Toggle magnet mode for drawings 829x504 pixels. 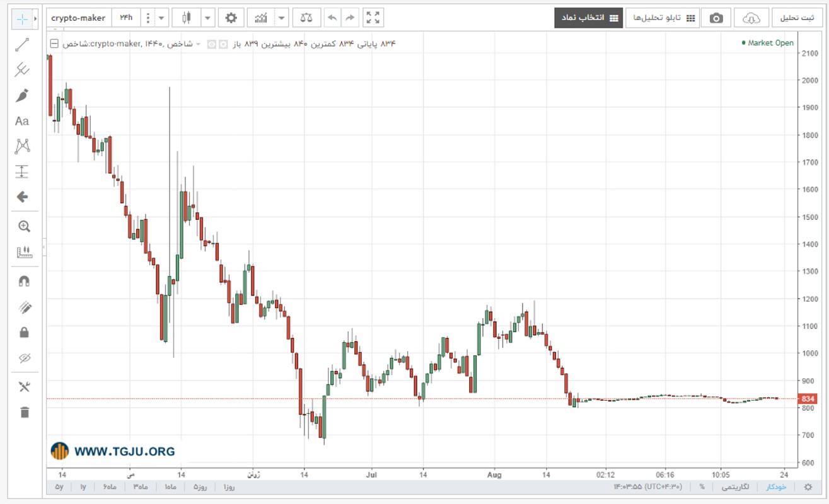tap(24, 282)
